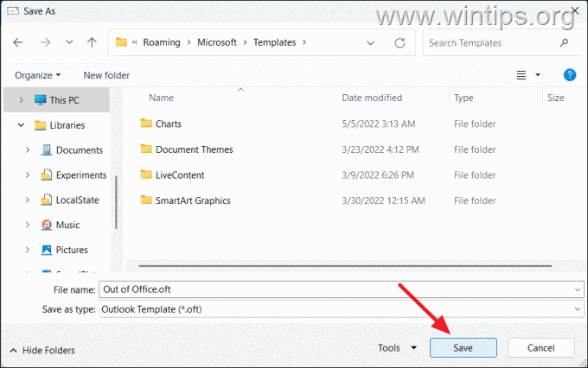Click the file list horizontal scrollbar
The image size is (588, 368).
click(345, 266)
